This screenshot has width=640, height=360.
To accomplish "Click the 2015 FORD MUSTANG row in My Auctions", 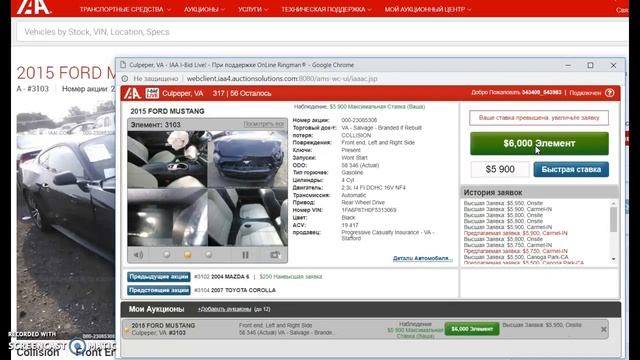I will coord(365,329).
